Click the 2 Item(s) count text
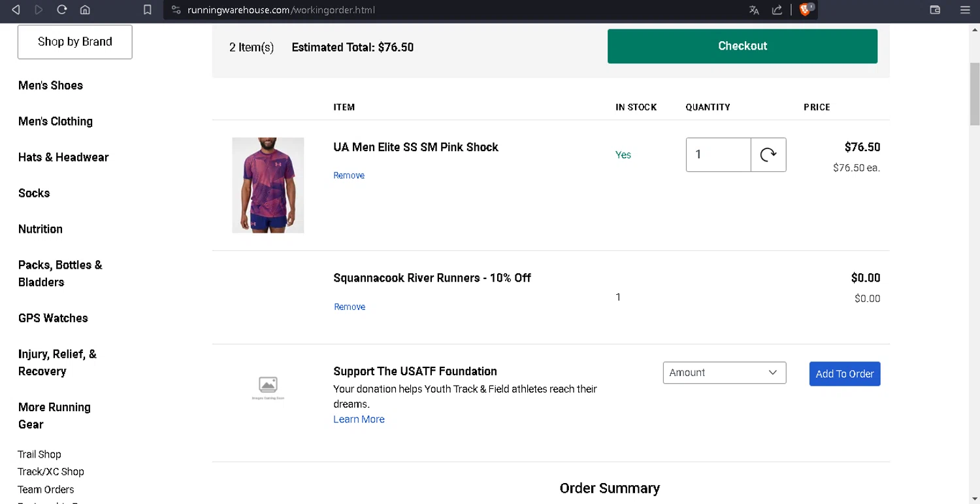Screen dimensions: 980x504 [252, 47]
